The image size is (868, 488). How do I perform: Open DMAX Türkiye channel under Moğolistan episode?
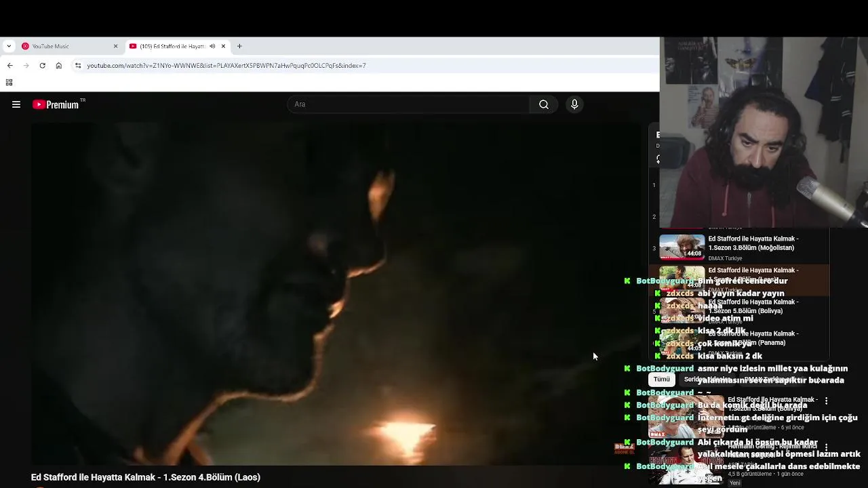coord(725,258)
